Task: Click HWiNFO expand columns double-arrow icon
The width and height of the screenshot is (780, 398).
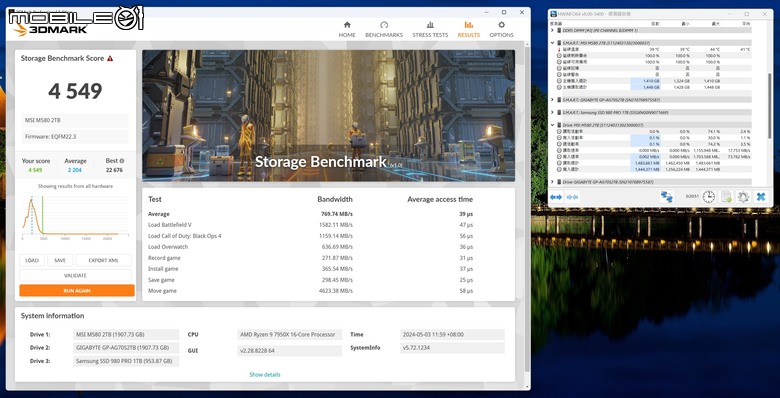Action: (556, 197)
